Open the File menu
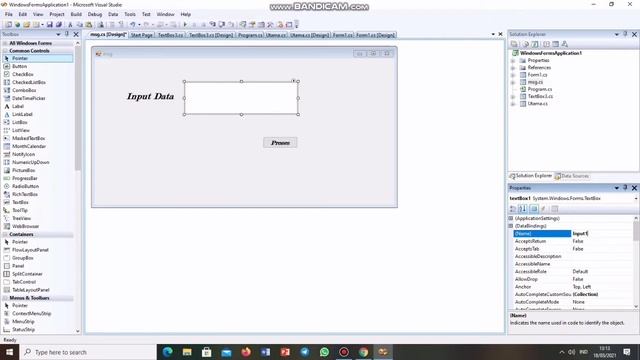Viewport: 640px width, 360px height. click(9, 14)
